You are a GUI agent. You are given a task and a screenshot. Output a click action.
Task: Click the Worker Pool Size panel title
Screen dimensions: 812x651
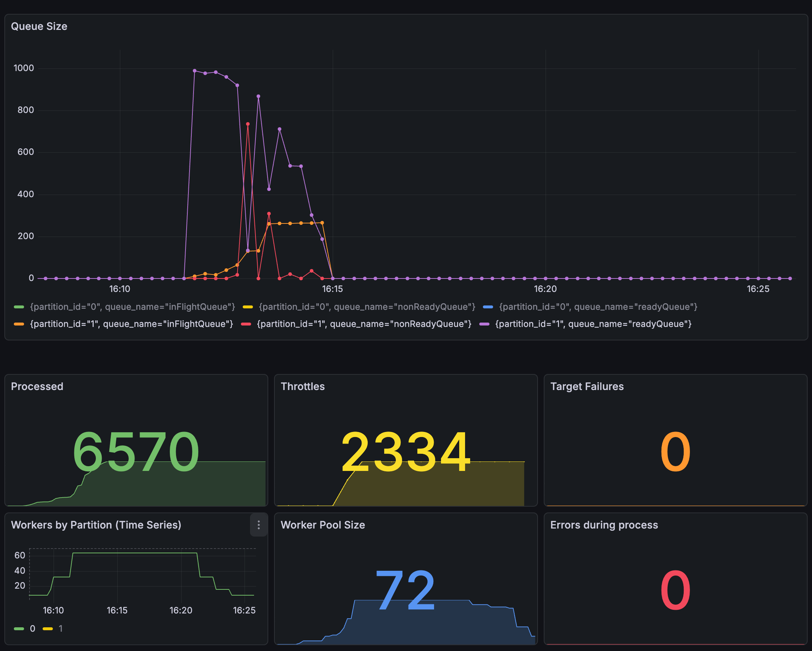pos(323,525)
